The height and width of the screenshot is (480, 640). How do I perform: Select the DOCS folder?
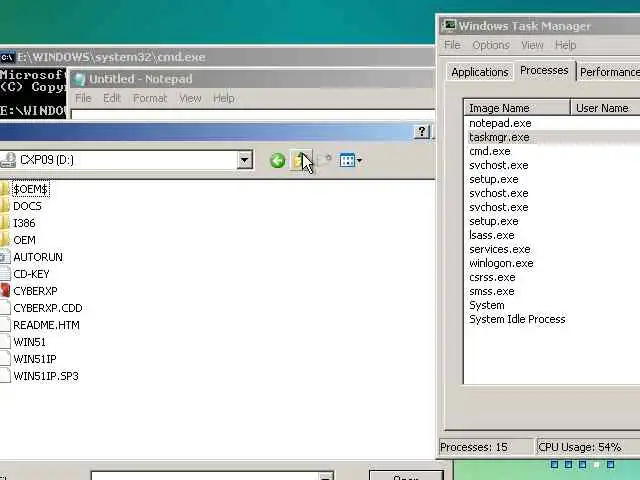27,206
